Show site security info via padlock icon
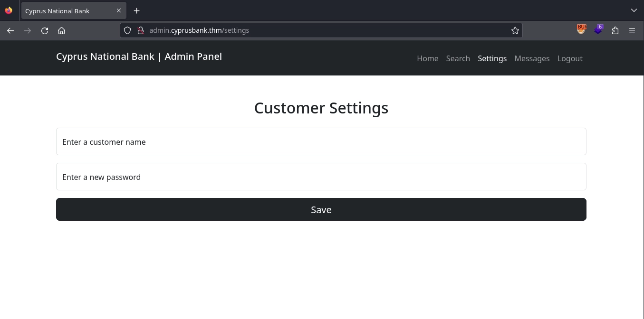644x319 pixels. (140, 30)
